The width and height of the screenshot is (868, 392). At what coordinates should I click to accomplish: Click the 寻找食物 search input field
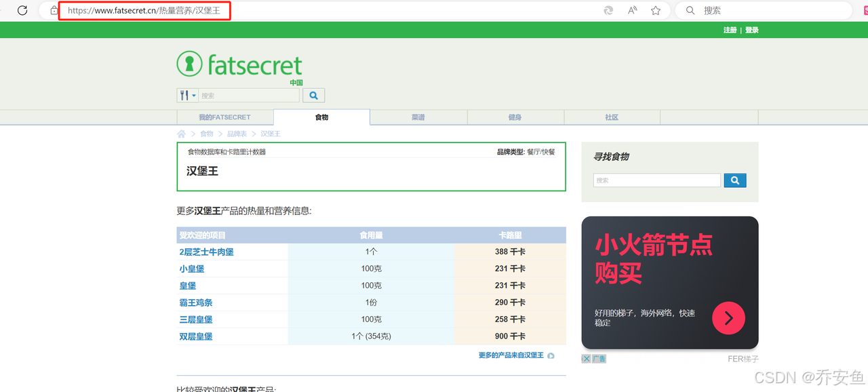click(x=657, y=180)
